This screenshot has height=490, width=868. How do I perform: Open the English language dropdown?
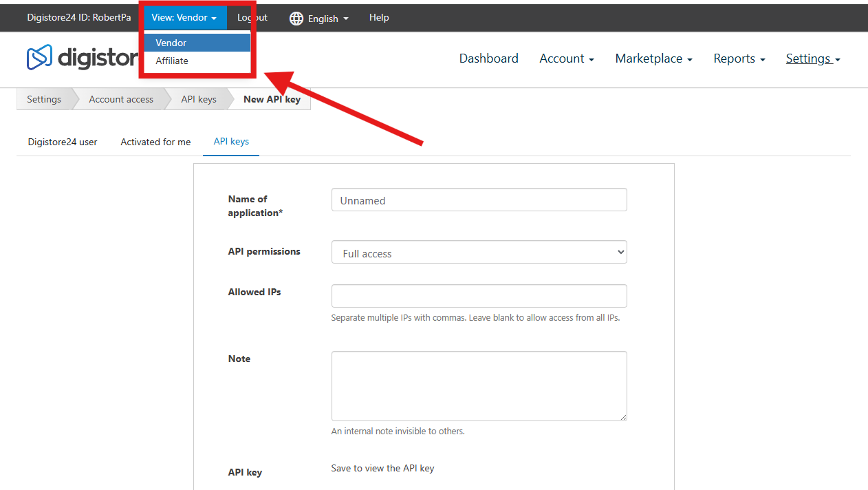[328, 19]
